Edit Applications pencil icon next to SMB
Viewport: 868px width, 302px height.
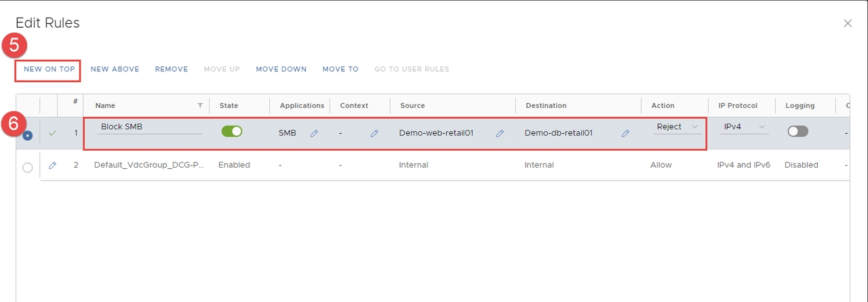[x=314, y=134]
